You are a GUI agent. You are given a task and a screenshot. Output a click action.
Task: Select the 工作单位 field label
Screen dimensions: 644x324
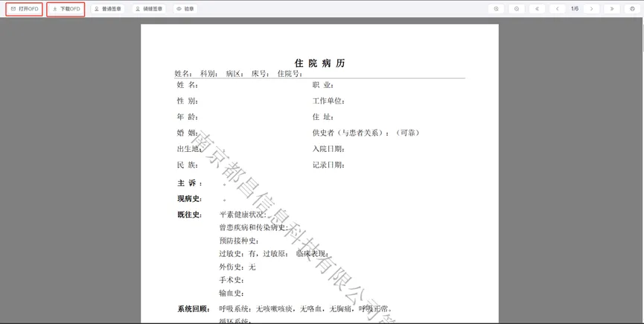coord(328,101)
